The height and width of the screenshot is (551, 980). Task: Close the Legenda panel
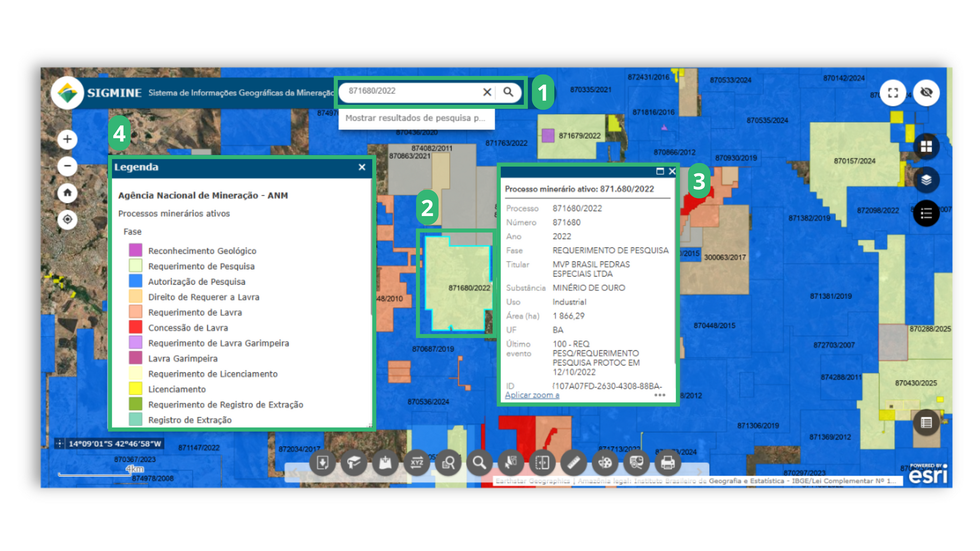pyautogui.click(x=362, y=168)
